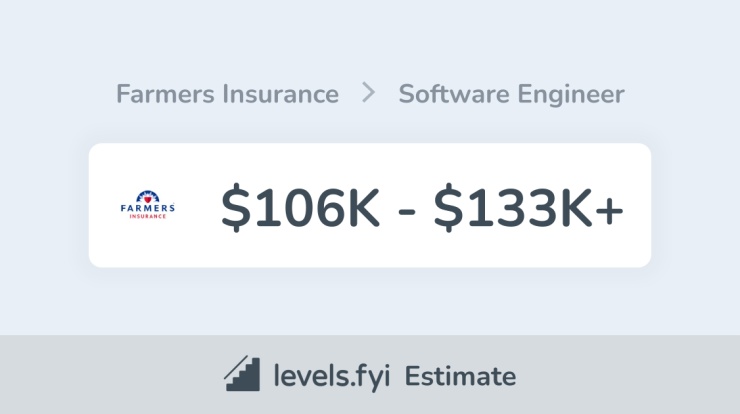Click the word Engineer in the breadcrumb
Viewport: 740px width, 414px height.
tap(571, 94)
